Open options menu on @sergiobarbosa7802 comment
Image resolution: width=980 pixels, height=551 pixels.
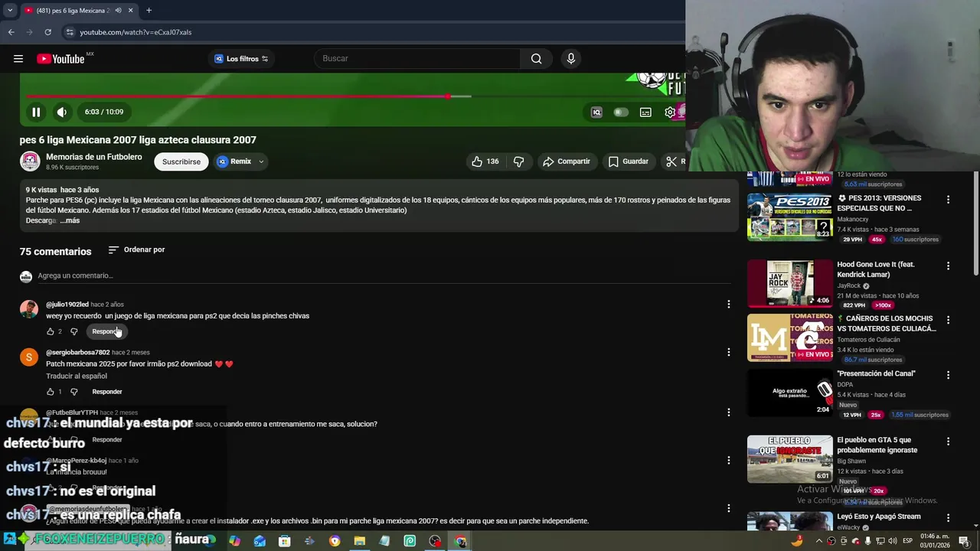point(728,353)
